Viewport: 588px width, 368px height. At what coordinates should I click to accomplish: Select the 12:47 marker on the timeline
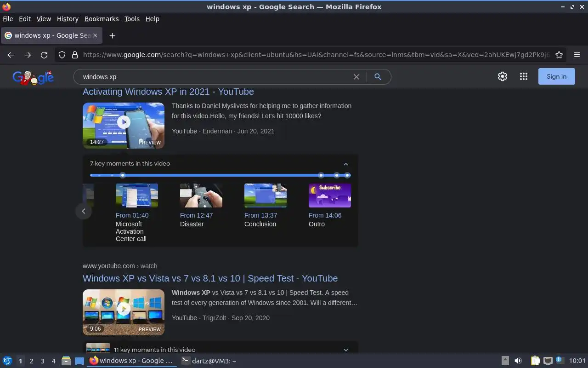click(x=321, y=175)
